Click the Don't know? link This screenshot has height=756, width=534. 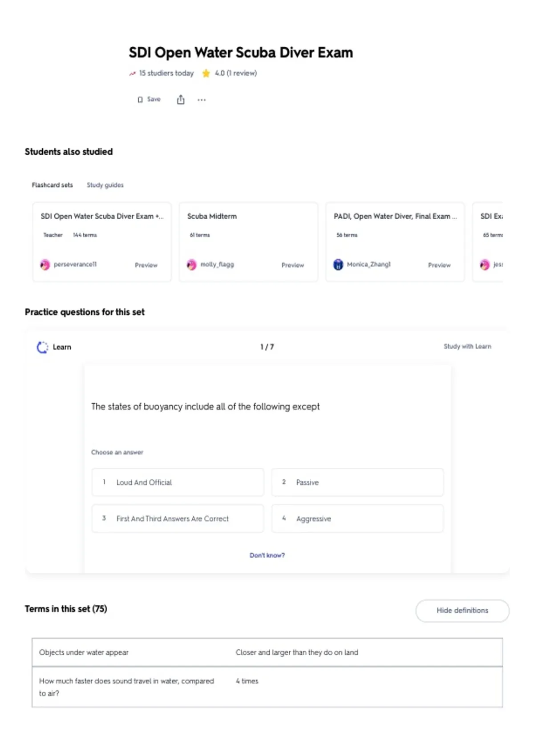click(x=267, y=555)
